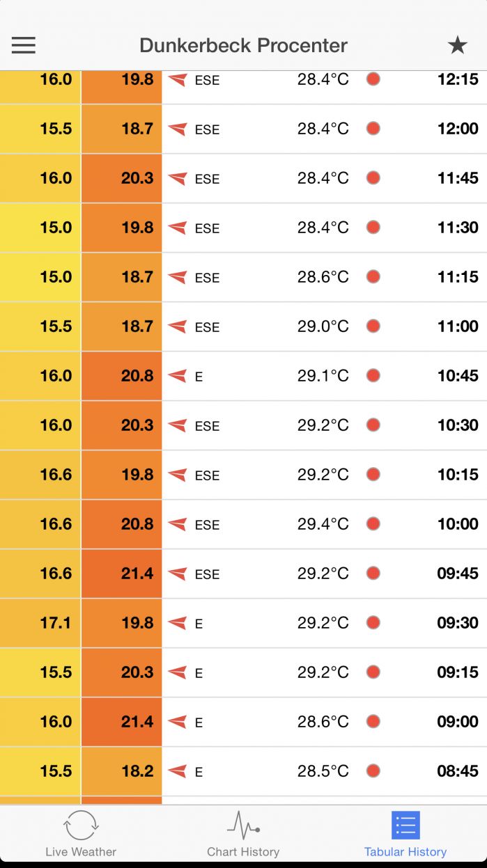487x868 pixels.
Task: Switch to the Chart History tab label
Action: point(243,851)
